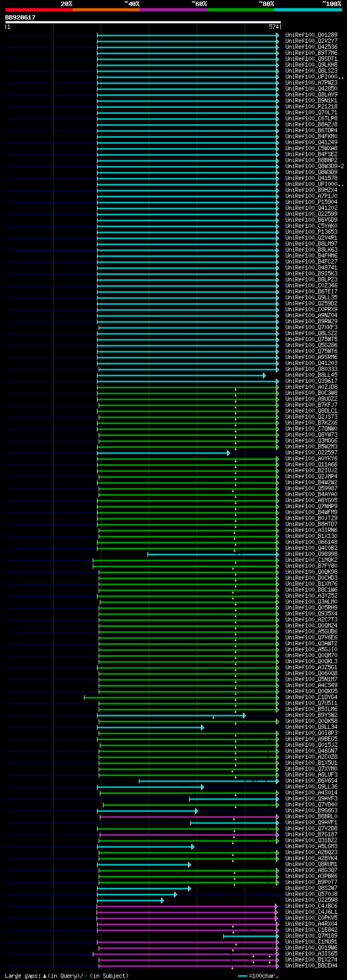Screen dimensions: 347x980
Task: Select hit label UniRef100_Q2V2Y7
Action: [x=311, y=41]
